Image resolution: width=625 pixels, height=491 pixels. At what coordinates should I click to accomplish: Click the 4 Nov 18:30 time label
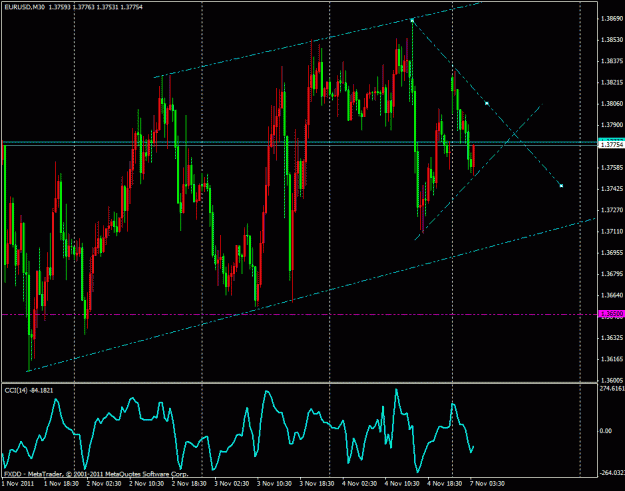coord(445,484)
